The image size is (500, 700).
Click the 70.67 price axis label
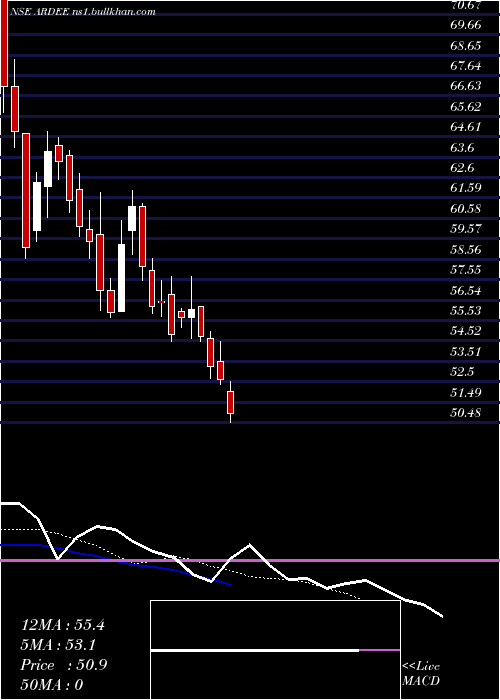(466, 4)
